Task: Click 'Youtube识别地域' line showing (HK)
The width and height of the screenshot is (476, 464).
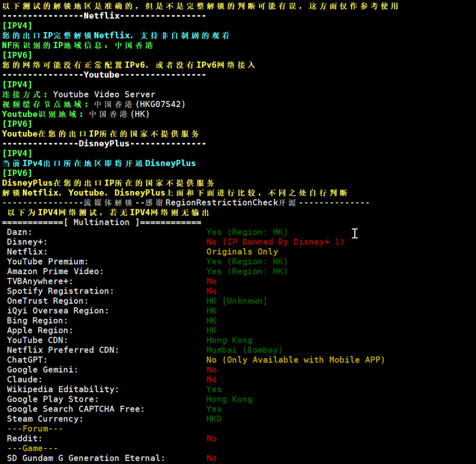Action: pos(76,114)
